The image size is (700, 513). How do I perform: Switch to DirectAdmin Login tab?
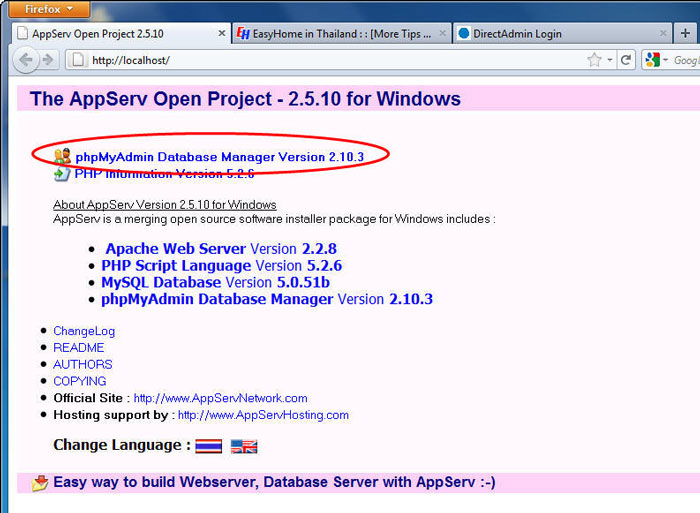point(562,33)
